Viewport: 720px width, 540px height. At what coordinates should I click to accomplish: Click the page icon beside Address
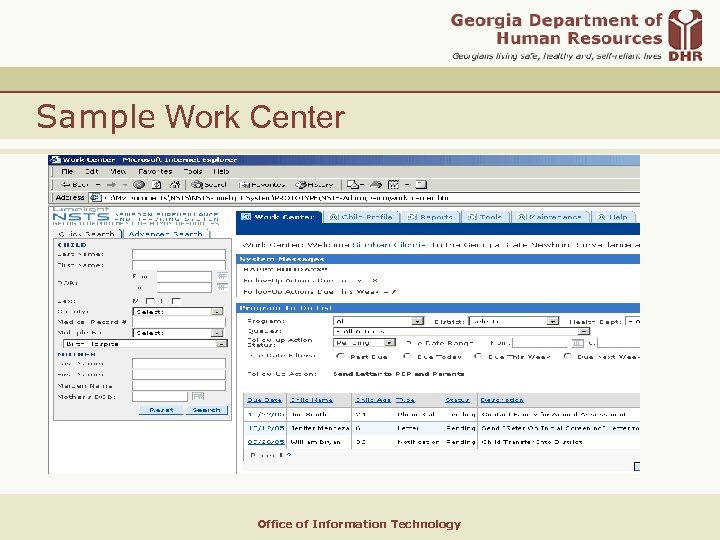click(x=95, y=198)
